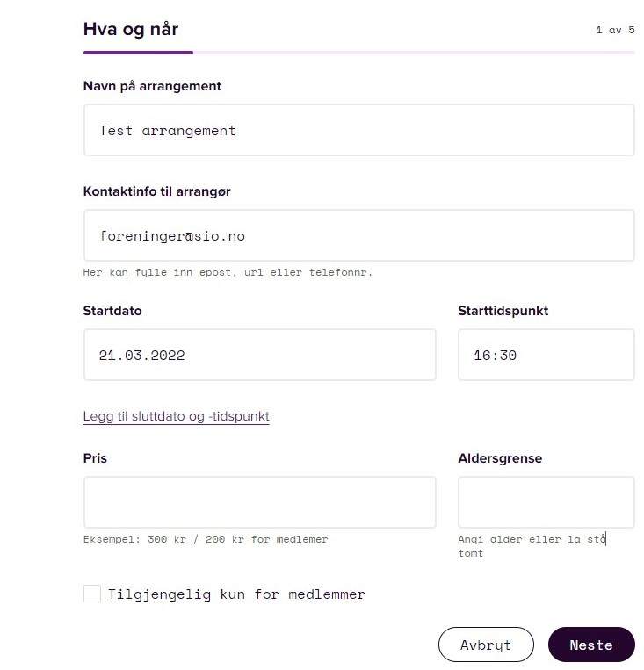The width and height of the screenshot is (644, 670).
Task: Click Legg til sluttdato og -tidspunkt link
Action: pyautogui.click(x=177, y=416)
